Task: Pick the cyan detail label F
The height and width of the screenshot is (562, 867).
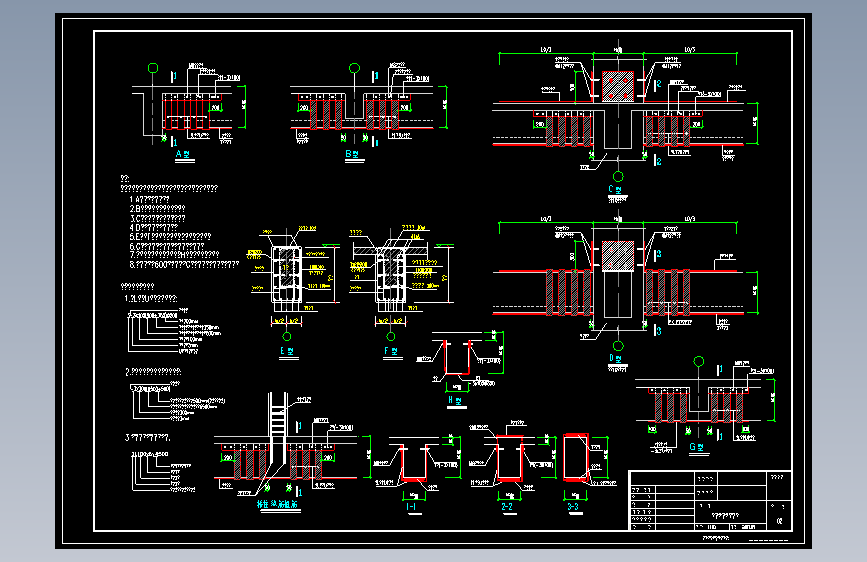Action: (390, 351)
